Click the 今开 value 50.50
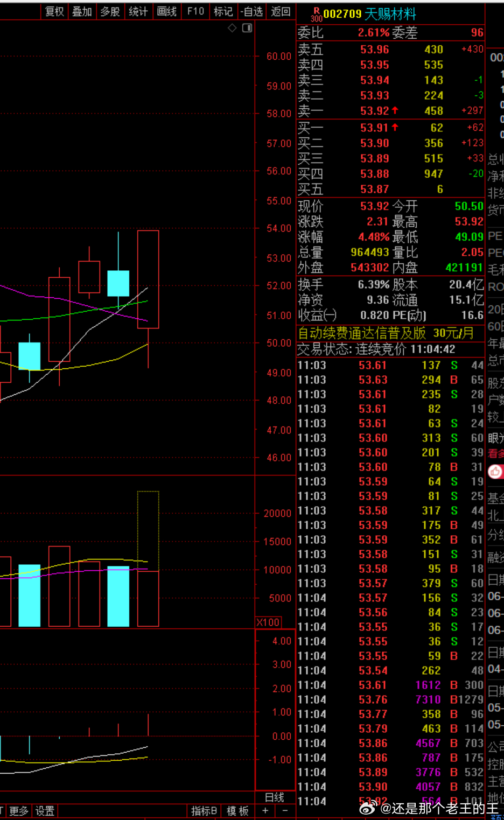Viewport: 504px width, 820px height. click(x=469, y=206)
